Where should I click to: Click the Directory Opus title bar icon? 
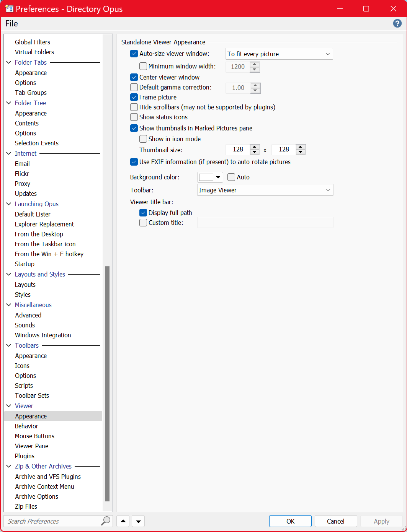pos(9,9)
